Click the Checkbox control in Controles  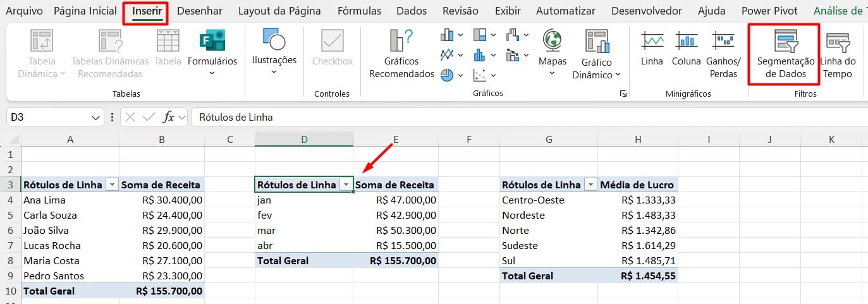pyautogui.click(x=332, y=49)
